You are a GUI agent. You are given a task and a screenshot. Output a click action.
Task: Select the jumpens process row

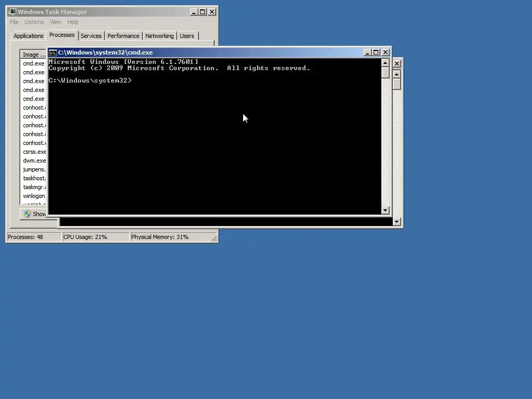(x=34, y=170)
